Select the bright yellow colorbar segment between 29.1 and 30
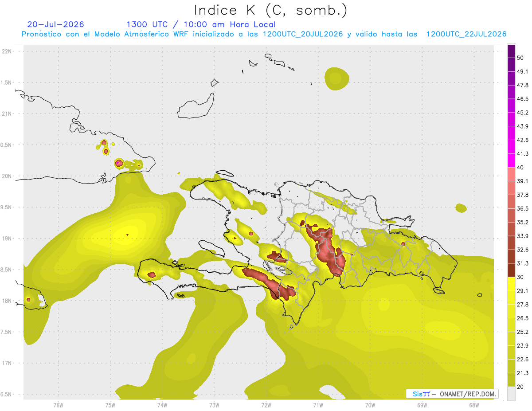The image size is (532, 411). [511, 284]
